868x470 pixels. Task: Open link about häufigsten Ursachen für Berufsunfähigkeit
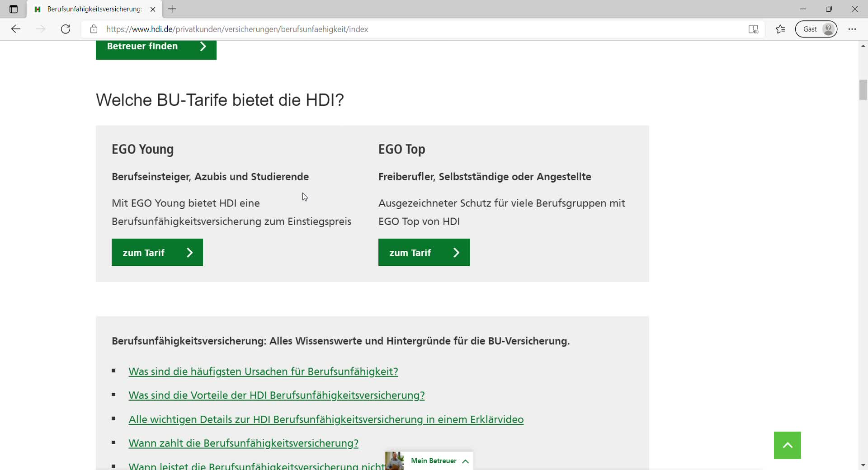click(263, 371)
